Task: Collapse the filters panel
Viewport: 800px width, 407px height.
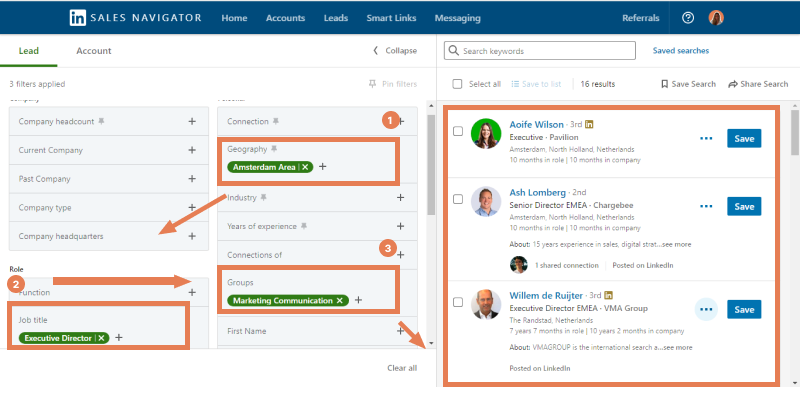Action: pyautogui.click(x=395, y=50)
